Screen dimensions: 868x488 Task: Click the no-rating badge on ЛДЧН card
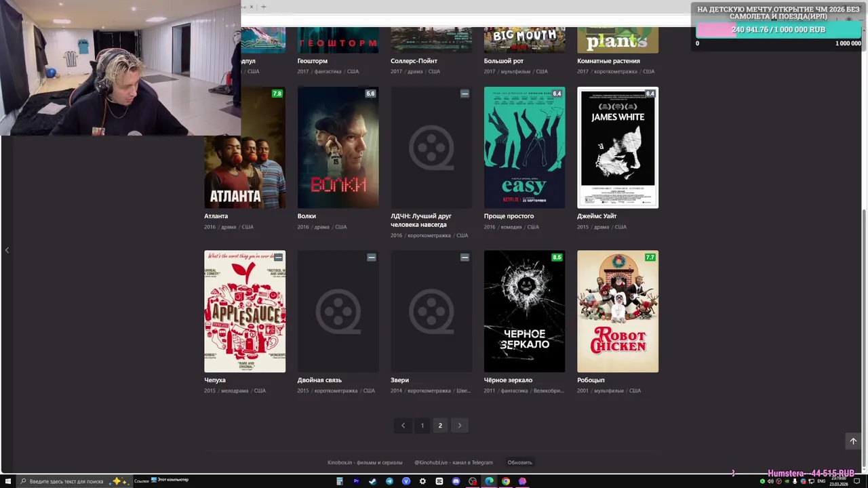click(x=465, y=94)
